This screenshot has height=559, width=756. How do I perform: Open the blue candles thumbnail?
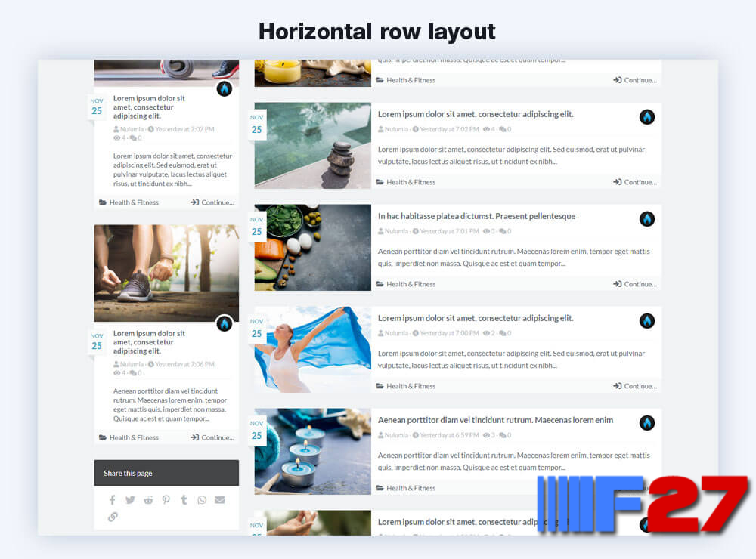click(313, 452)
